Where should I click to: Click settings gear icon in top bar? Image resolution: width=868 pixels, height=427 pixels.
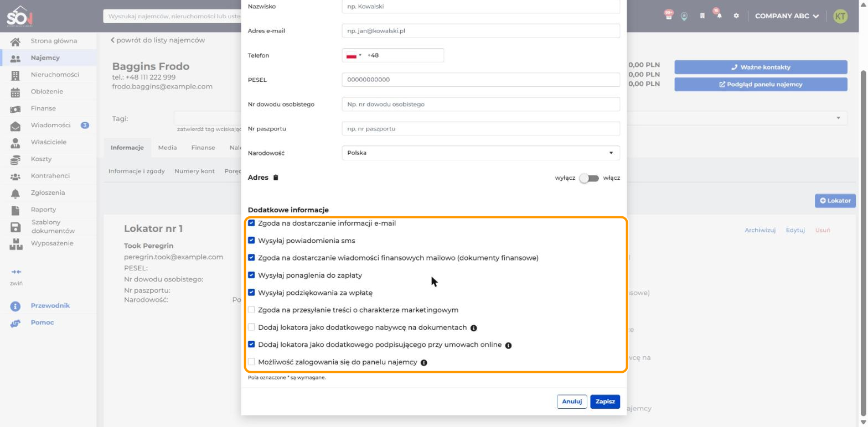tap(736, 16)
